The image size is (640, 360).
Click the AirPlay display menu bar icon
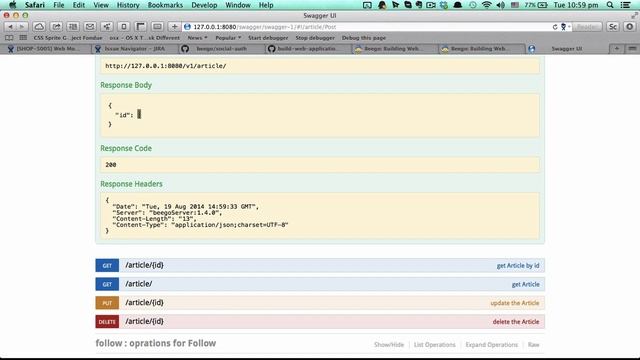click(367, 5)
